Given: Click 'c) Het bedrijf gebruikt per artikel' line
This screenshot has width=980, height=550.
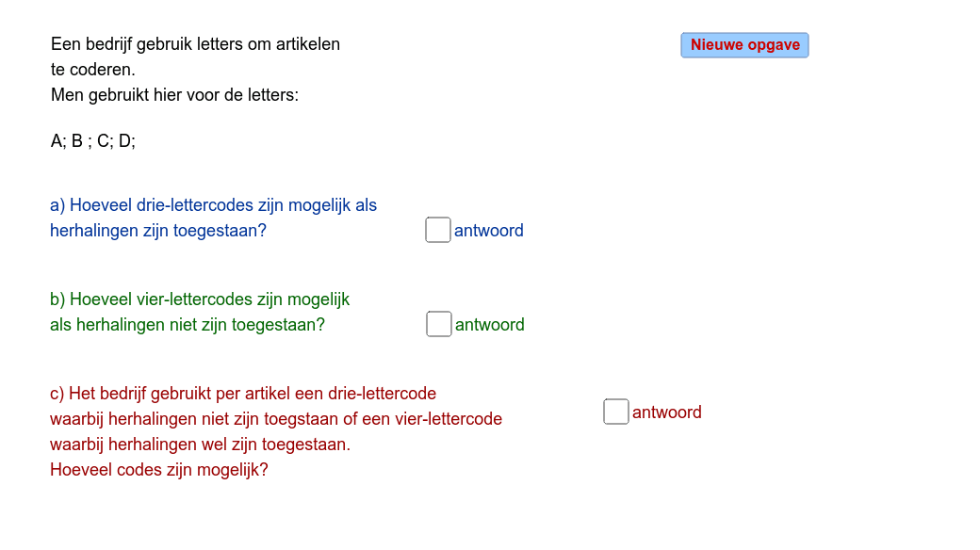Looking at the screenshot, I should [243, 394].
